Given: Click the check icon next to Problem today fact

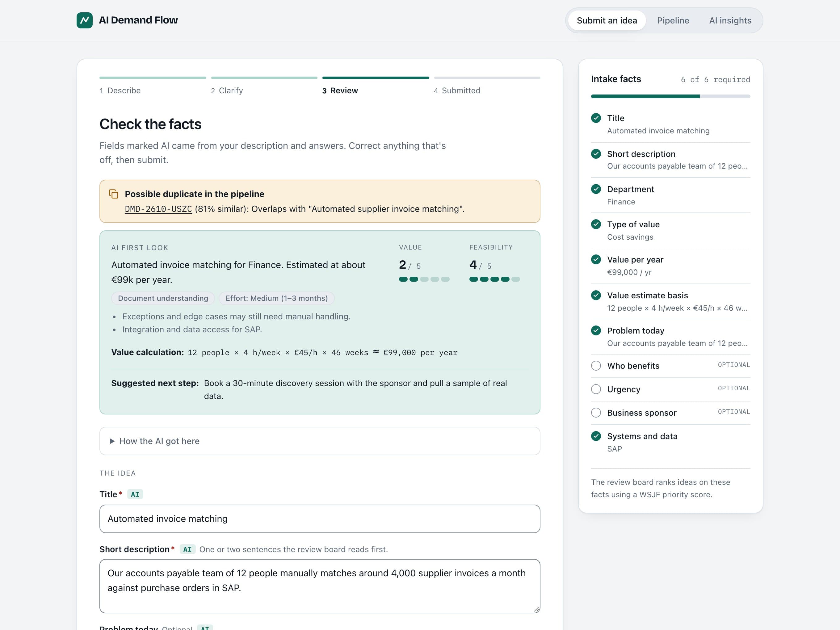Looking at the screenshot, I should pos(596,331).
